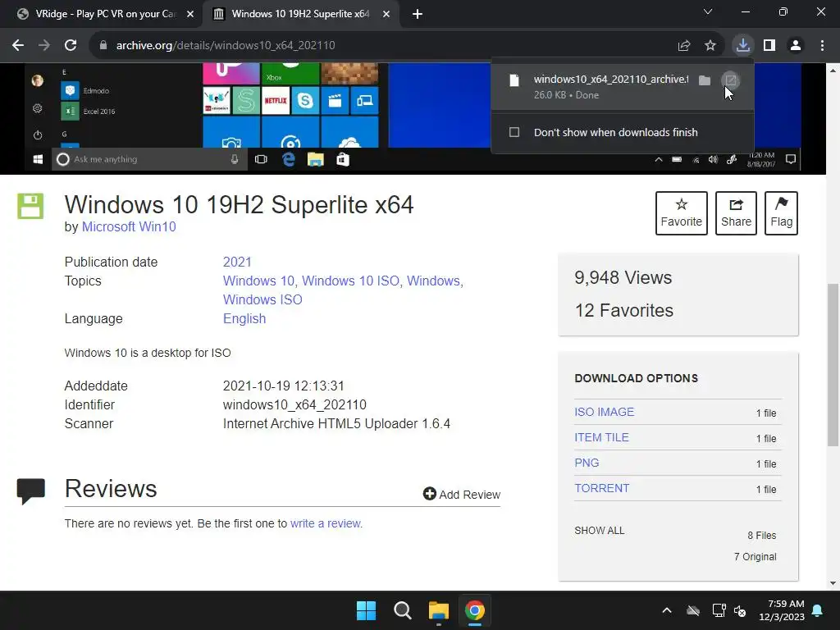The width and height of the screenshot is (840, 630).
Task: Click the muted volume tray icon
Action: click(741, 610)
